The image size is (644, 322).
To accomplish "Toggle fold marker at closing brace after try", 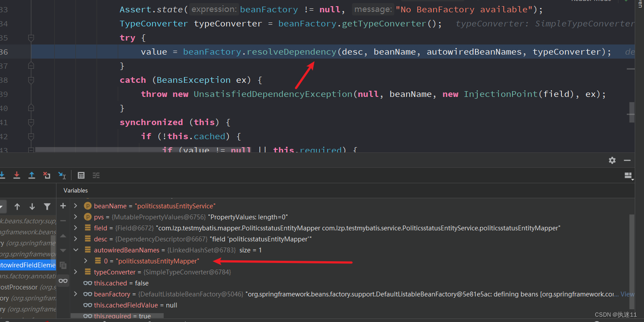I will coord(31,66).
